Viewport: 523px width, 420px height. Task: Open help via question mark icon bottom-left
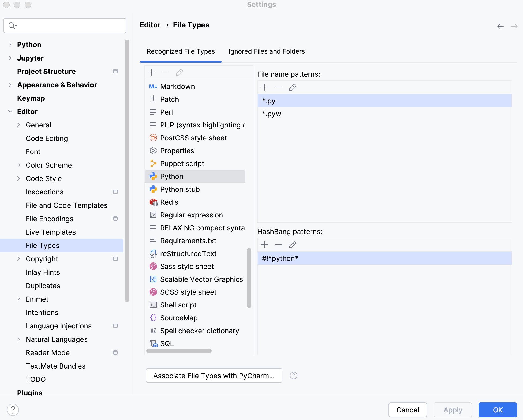[13, 410]
